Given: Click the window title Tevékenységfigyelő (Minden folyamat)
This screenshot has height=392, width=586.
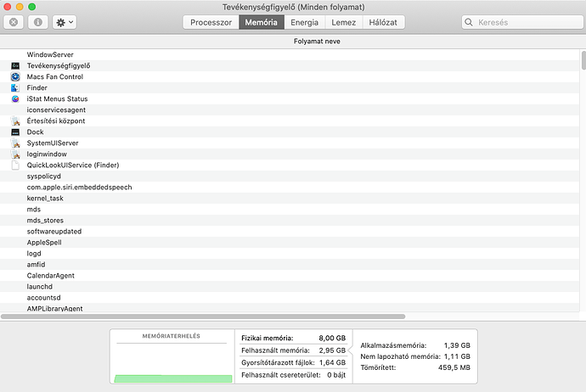Looking at the screenshot, I should 293,7.
